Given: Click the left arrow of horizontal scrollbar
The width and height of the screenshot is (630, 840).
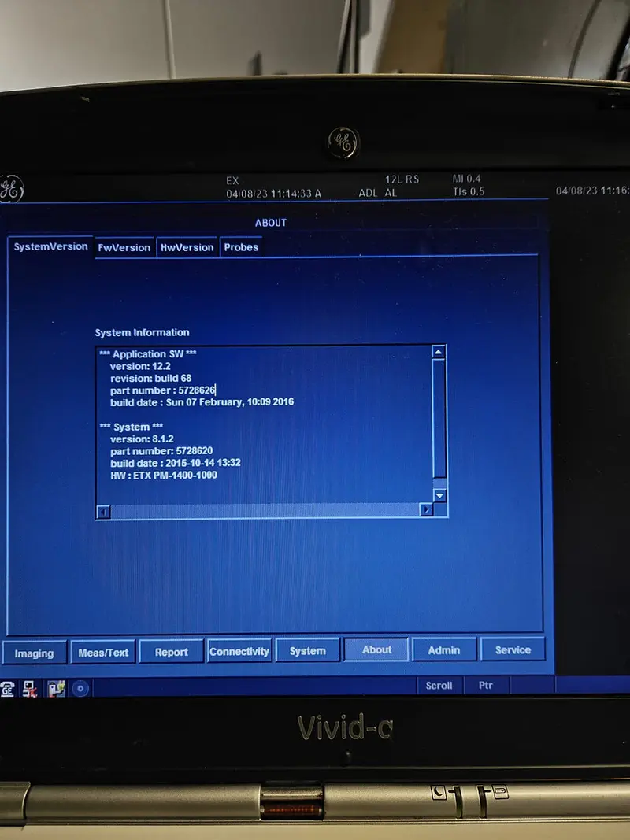Looking at the screenshot, I should (x=104, y=512).
